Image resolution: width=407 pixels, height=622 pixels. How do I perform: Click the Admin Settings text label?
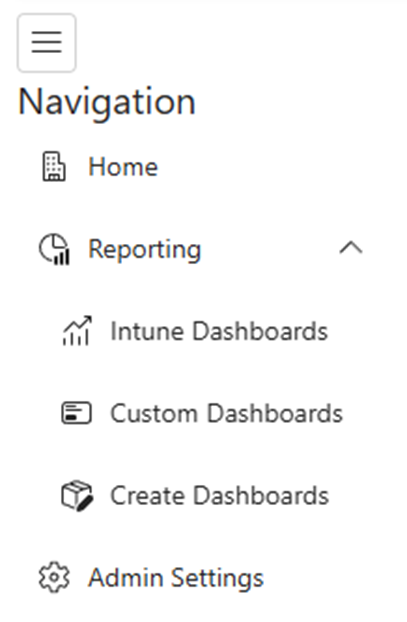pyautogui.click(x=176, y=578)
